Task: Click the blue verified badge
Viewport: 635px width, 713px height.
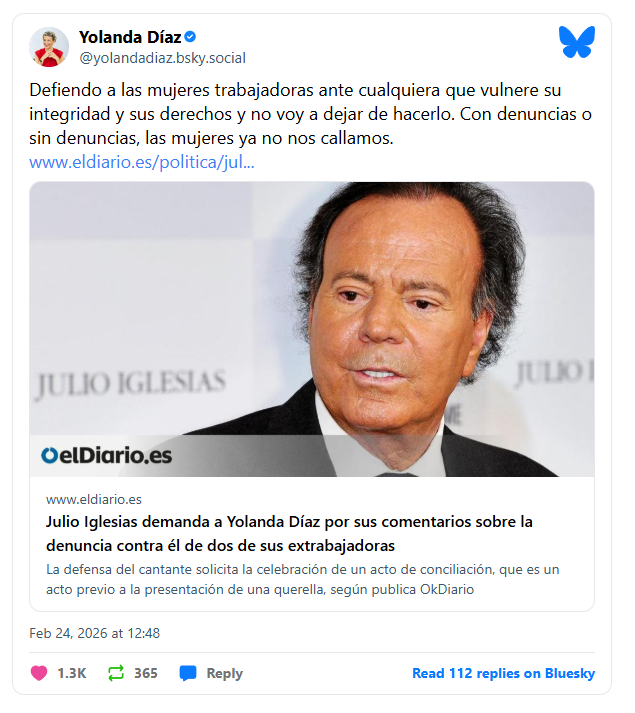Action: point(191,37)
